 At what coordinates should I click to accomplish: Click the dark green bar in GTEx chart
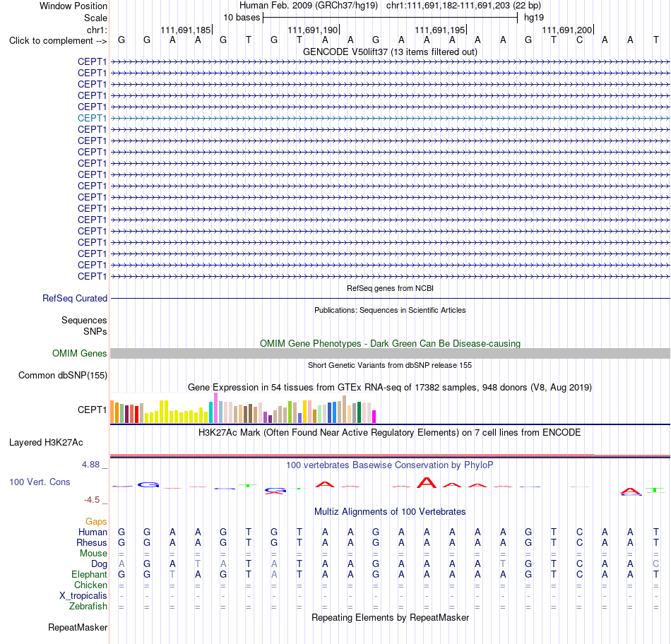[359, 412]
